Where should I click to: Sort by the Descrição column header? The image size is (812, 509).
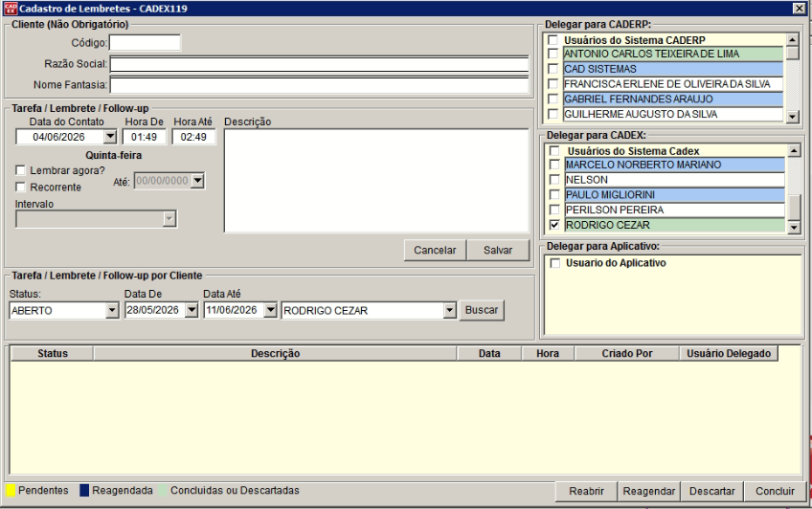pos(275,353)
